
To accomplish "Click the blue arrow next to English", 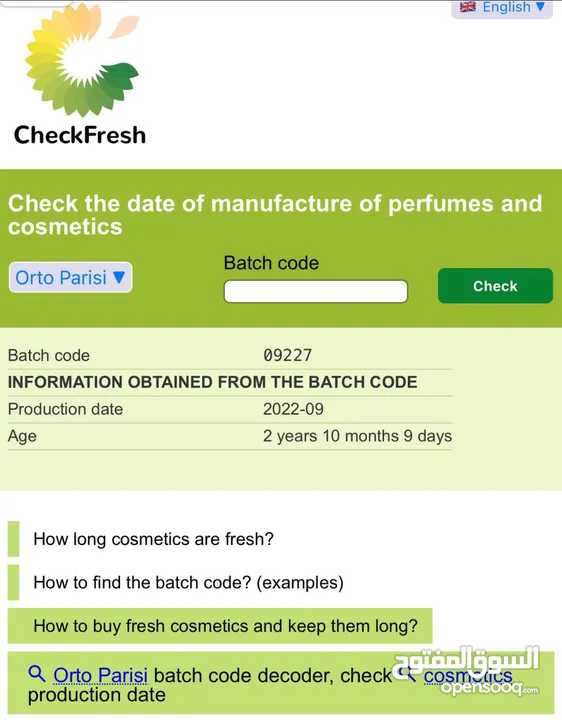I will coord(540,6).
